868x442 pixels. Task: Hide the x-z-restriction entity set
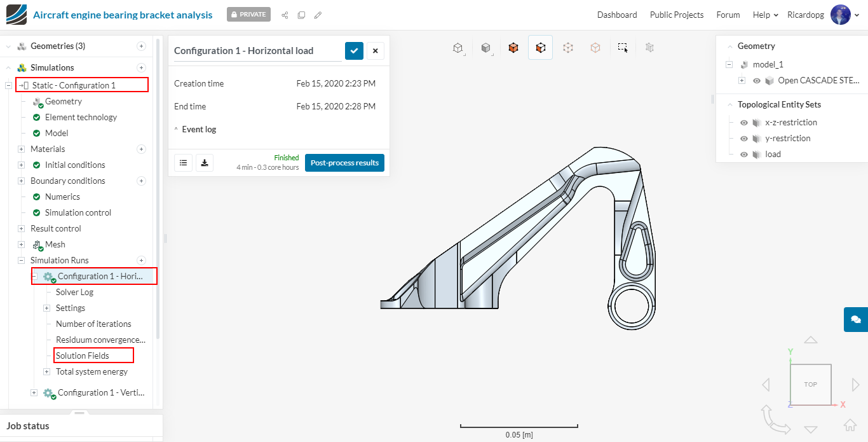coord(744,123)
